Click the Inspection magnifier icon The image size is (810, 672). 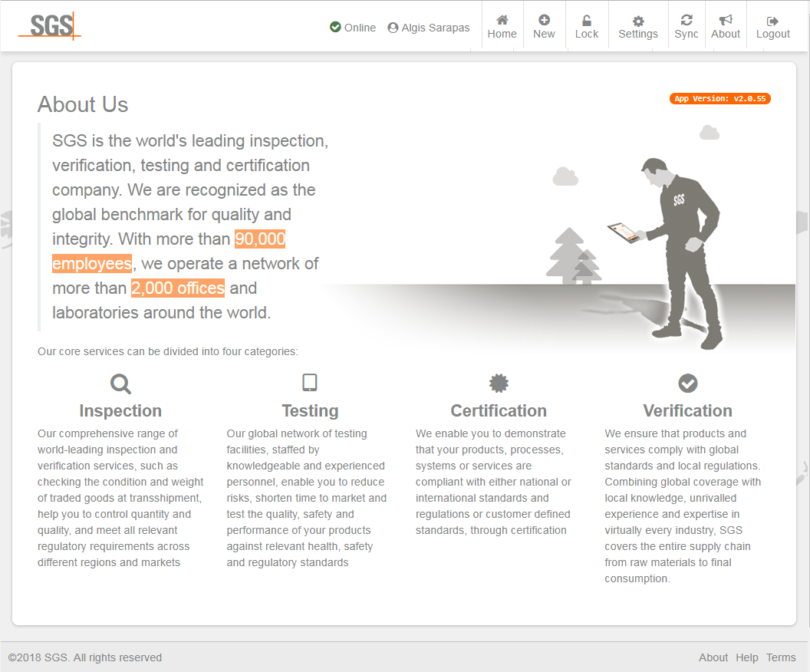(x=120, y=384)
